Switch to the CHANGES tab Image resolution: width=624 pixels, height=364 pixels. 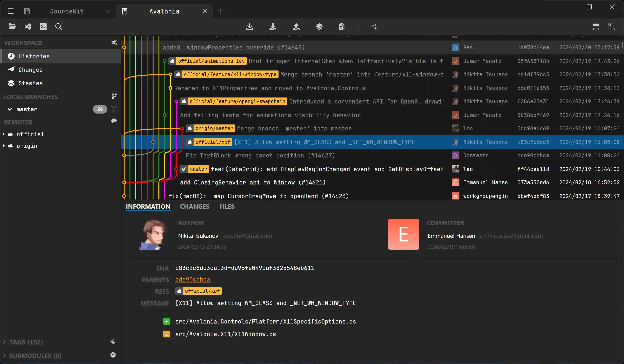[194, 207]
